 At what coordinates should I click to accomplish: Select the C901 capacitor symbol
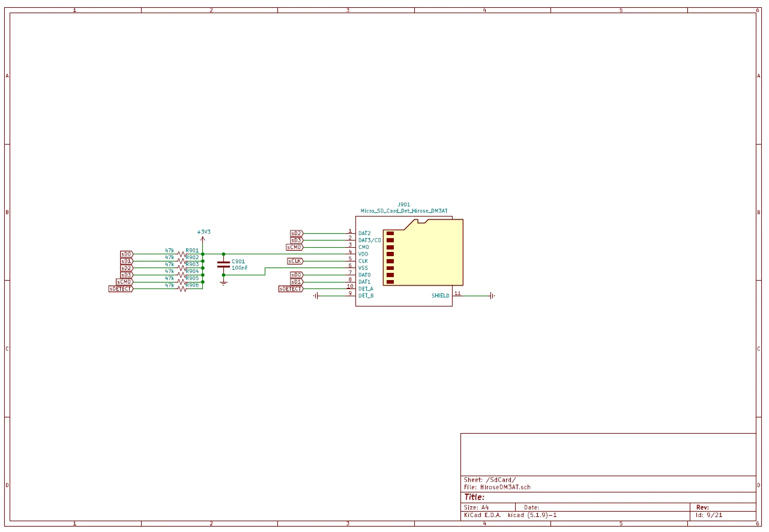223,264
